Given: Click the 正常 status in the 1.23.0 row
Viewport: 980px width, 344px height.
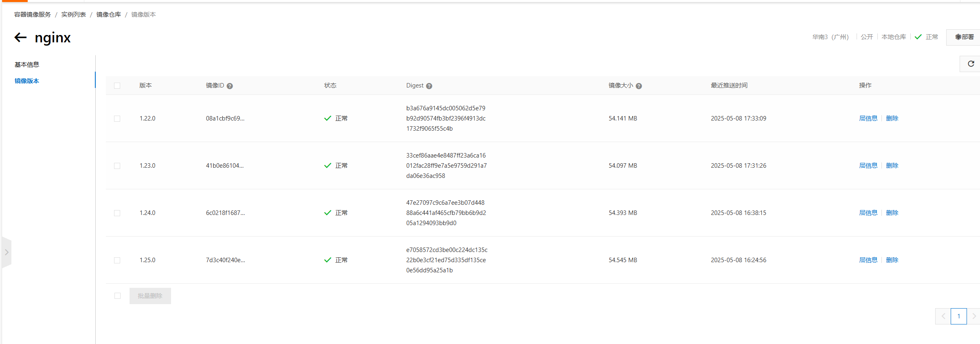Looking at the screenshot, I should coord(336,166).
